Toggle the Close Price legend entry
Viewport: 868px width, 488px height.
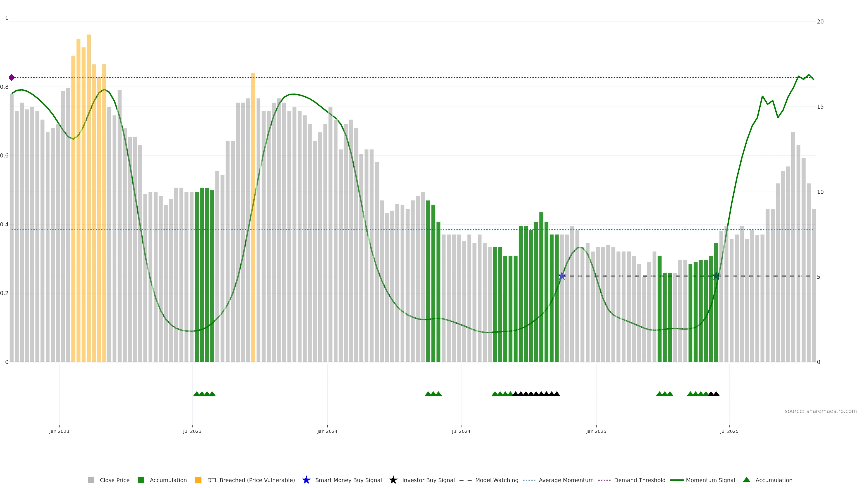pyautogui.click(x=114, y=480)
